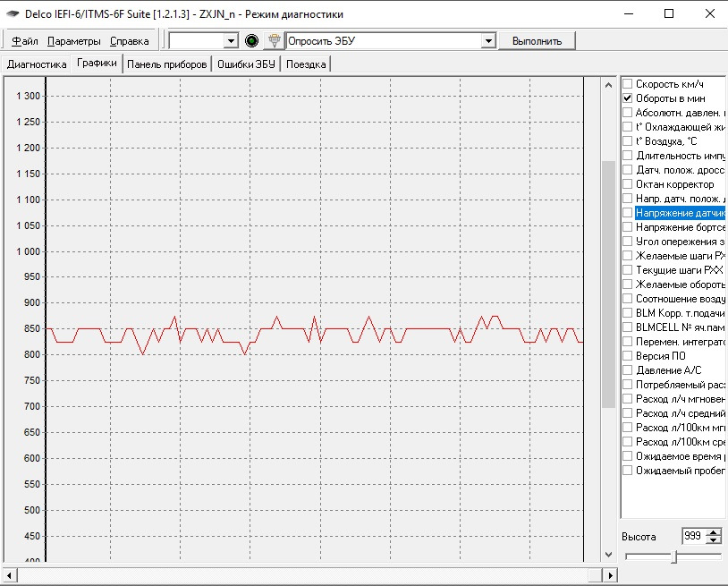Switch to the Ошибки ЭБУ tab
728x586 pixels.
pyautogui.click(x=248, y=64)
